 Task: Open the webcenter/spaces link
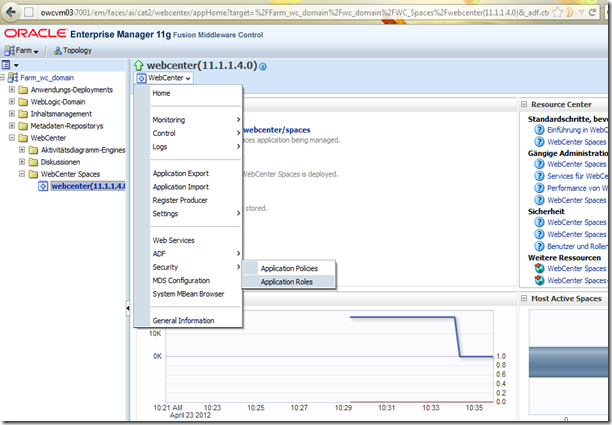[277, 130]
